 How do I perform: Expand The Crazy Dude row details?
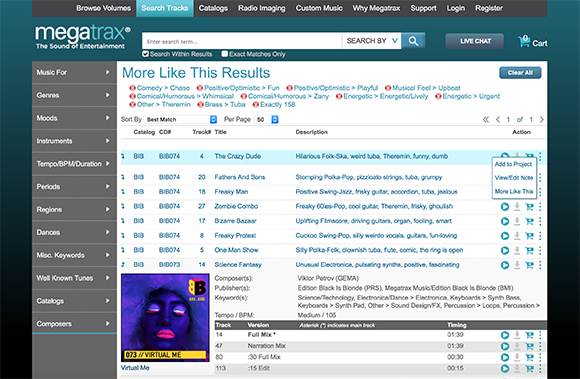pos(123,156)
